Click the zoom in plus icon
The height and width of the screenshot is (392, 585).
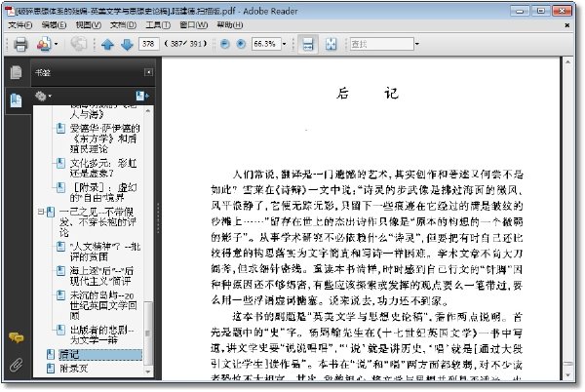tap(241, 44)
